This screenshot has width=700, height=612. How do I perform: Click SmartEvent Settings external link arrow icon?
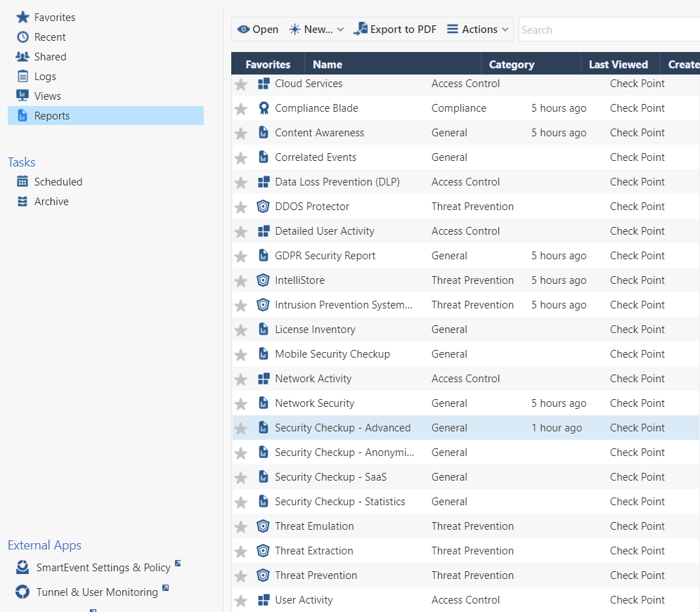178,563
